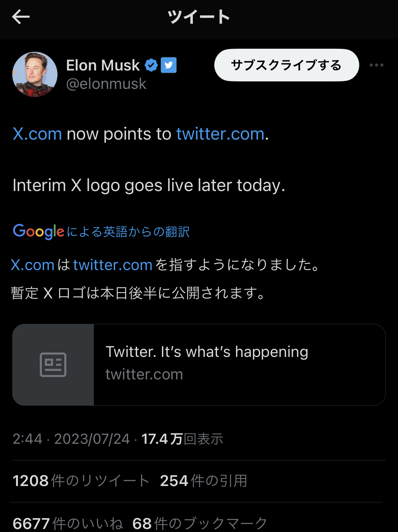
Task: Tap the Elon Musk display name
Action: 103,65
